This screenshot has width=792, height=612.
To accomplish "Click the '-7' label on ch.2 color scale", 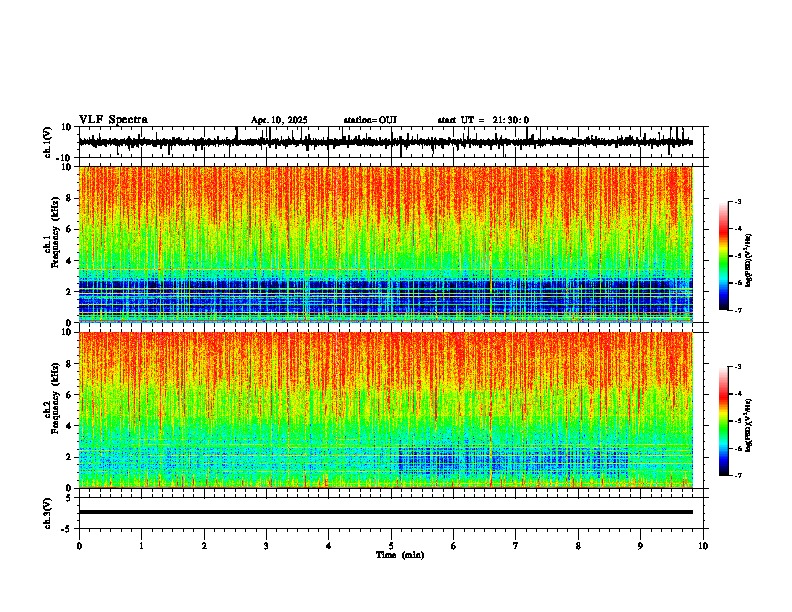I will point(737,475).
